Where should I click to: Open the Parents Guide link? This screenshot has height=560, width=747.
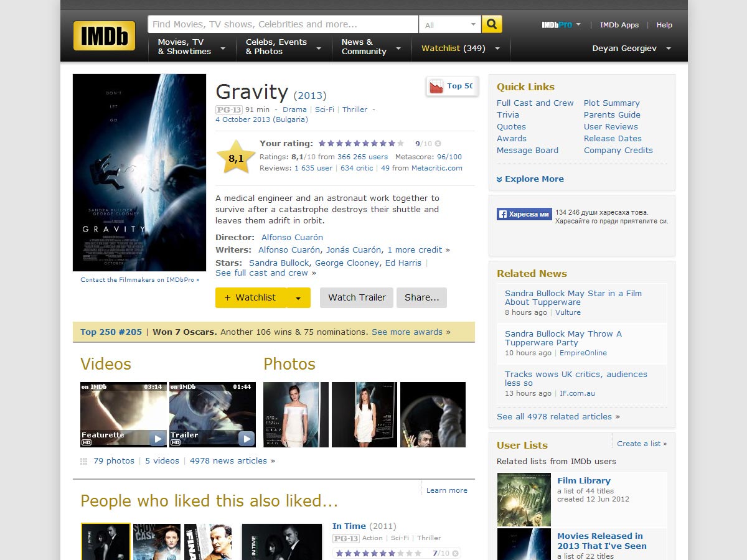[x=612, y=115]
